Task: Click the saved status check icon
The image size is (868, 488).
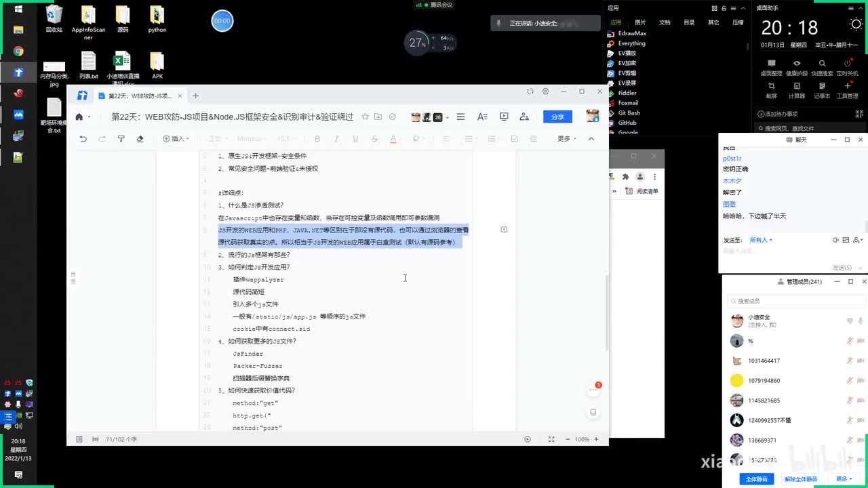Action: pyautogui.click(x=392, y=117)
